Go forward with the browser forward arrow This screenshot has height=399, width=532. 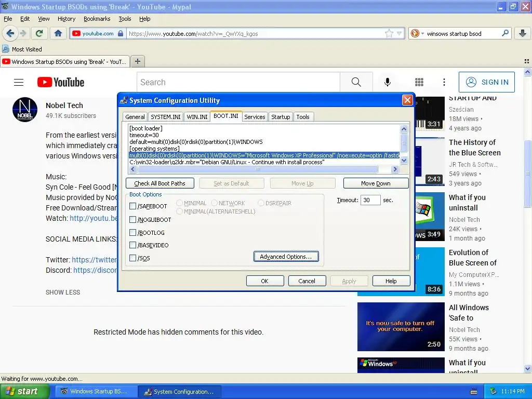[x=23, y=33]
